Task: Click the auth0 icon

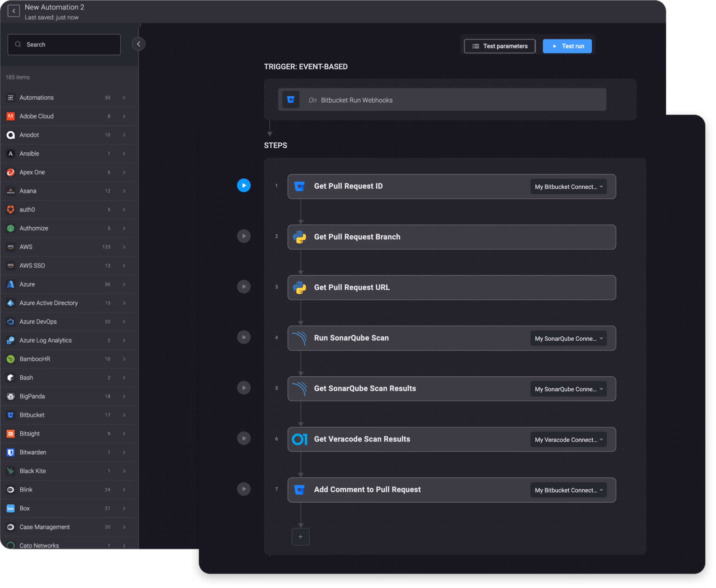Action: (11, 210)
